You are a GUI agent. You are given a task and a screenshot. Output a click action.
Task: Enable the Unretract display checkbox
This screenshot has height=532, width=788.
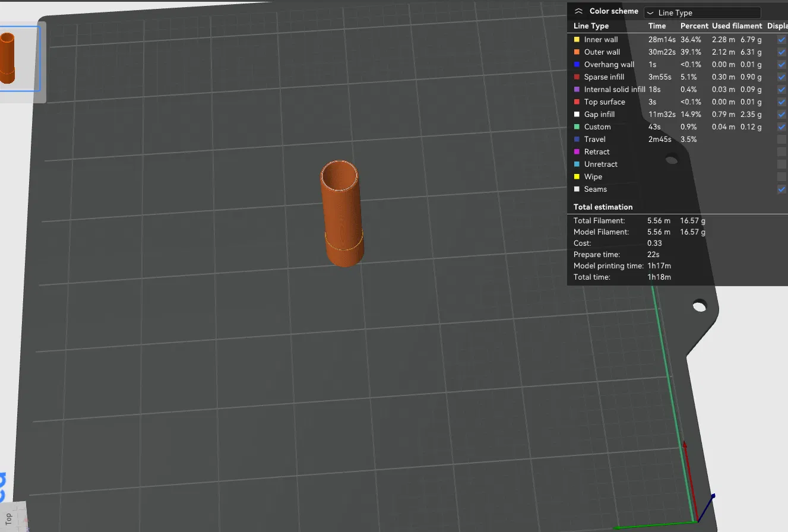coord(782,164)
